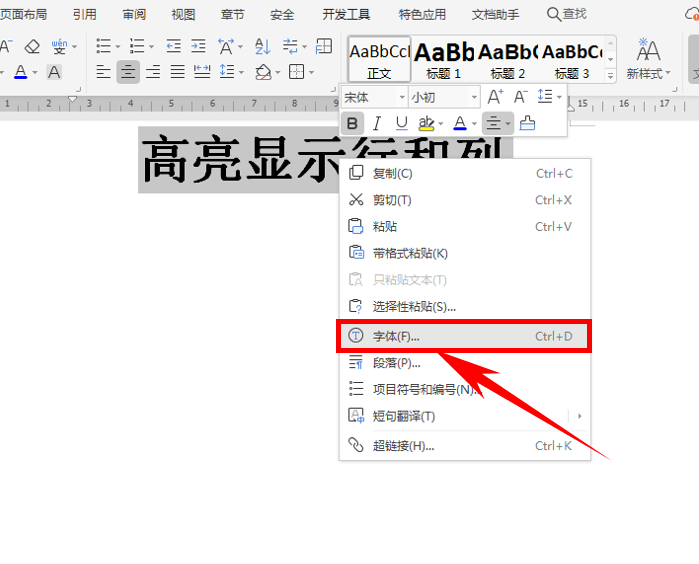699x564 pixels.
Task: Choose 剪切(T) from context menu
Action: 465,200
